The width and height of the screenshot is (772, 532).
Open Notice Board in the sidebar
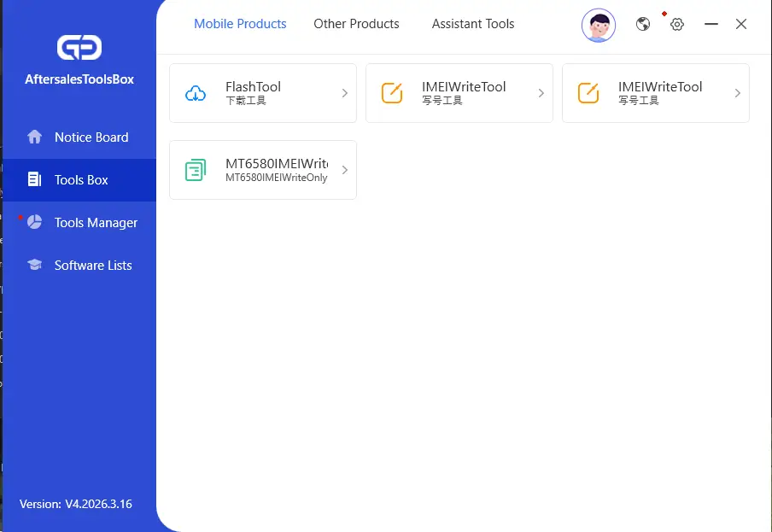tap(79, 137)
